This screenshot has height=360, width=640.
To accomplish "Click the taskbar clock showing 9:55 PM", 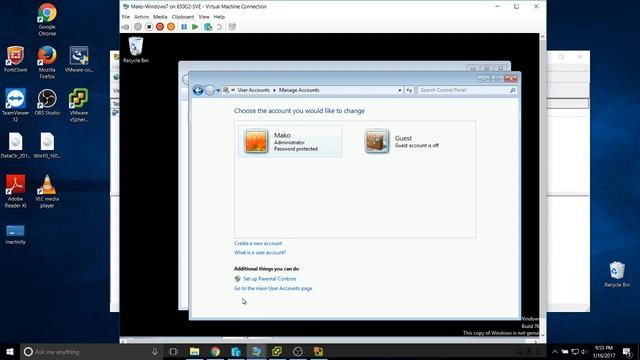I will point(604,351).
